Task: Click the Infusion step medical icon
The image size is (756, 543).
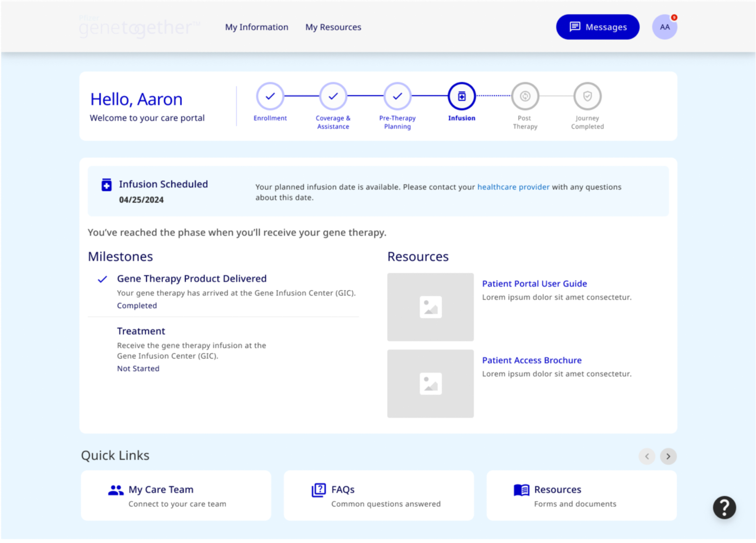Action: click(461, 96)
